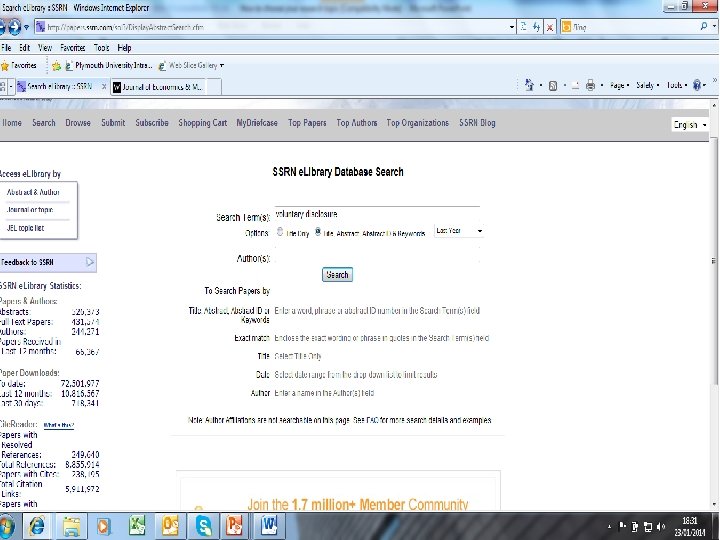Click the RSS Feeds icon in command bar

pos(553,85)
